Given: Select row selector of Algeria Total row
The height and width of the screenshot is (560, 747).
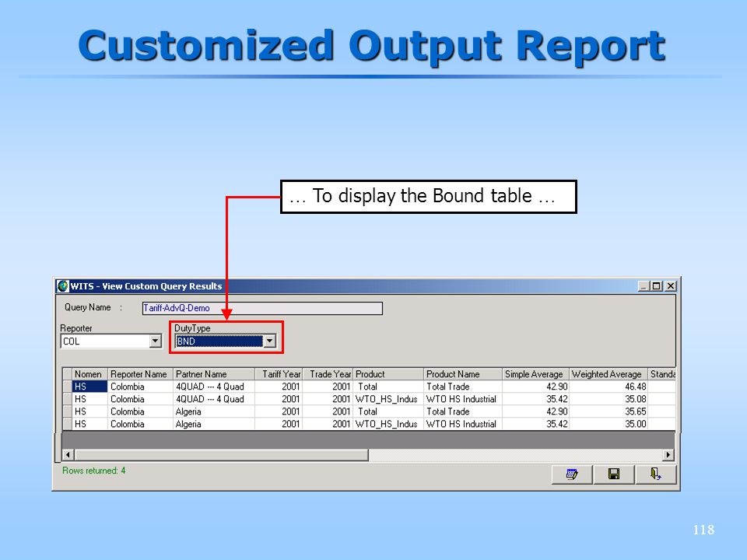Looking at the screenshot, I should pos(67,411).
